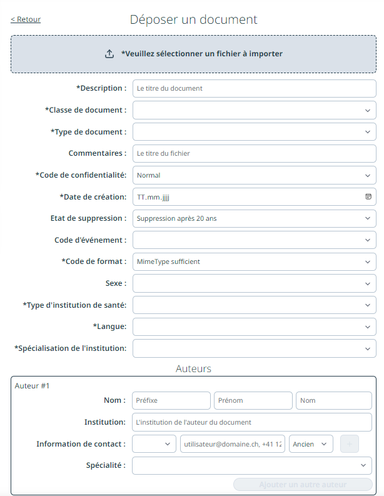Image resolution: width=384 pixels, height=496 pixels.
Task: Focus the Description input field
Action: tap(254, 89)
